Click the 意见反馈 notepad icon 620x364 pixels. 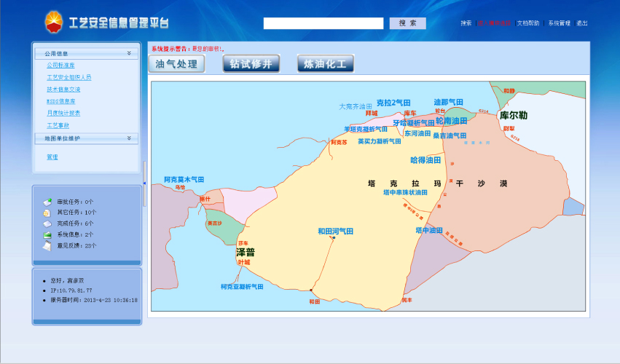coord(47,246)
